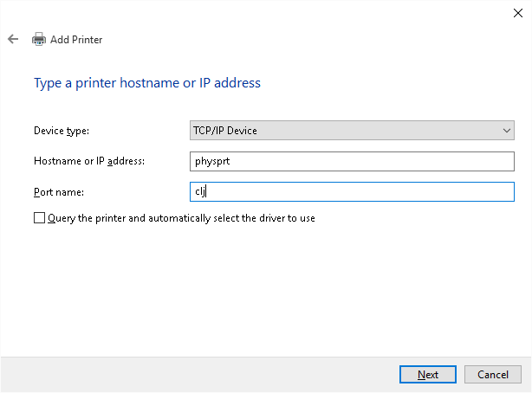Close the Add Printer dialog window

(x=518, y=11)
